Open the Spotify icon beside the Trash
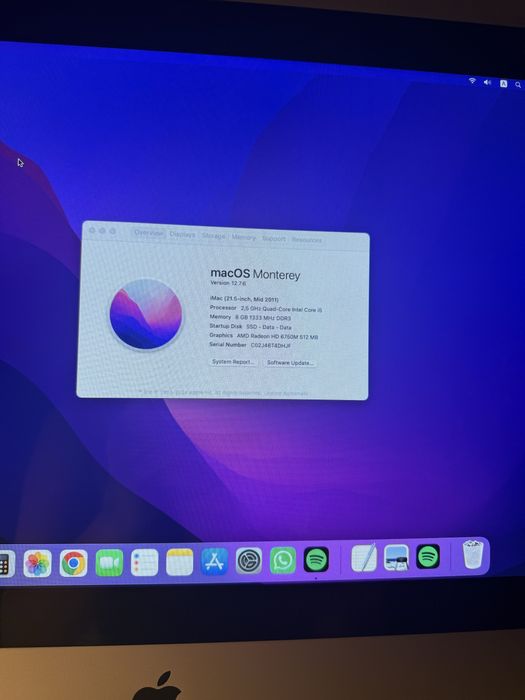 (x=428, y=557)
